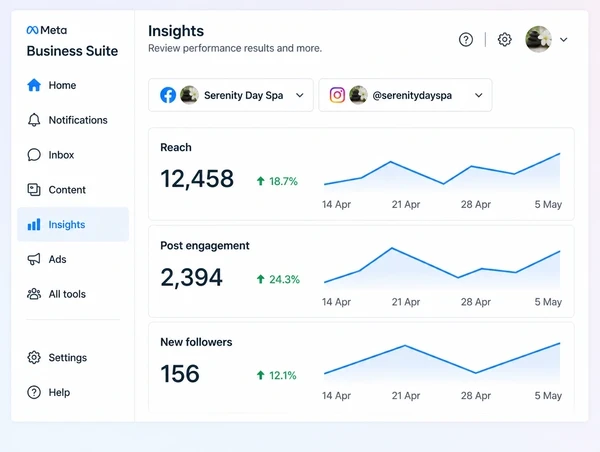Go to Home in the sidebar
The image size is (600, 452).
tap(73, 85)
